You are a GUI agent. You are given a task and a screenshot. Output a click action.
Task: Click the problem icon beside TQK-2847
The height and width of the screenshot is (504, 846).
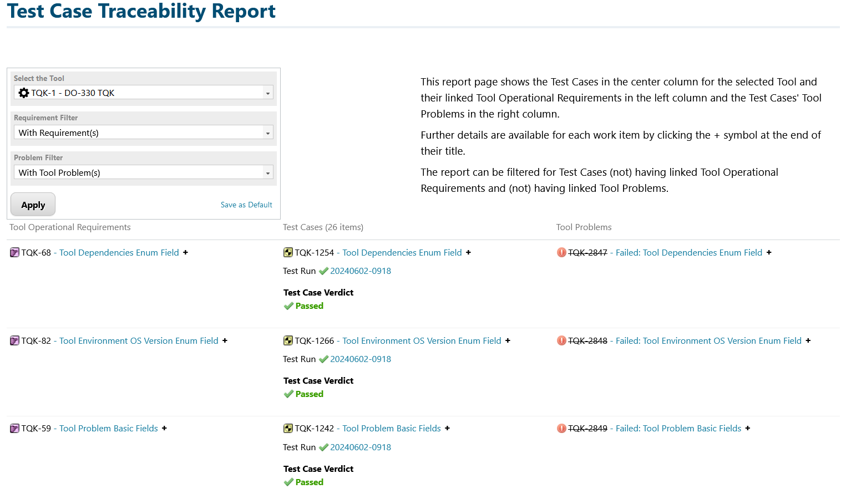561,253
